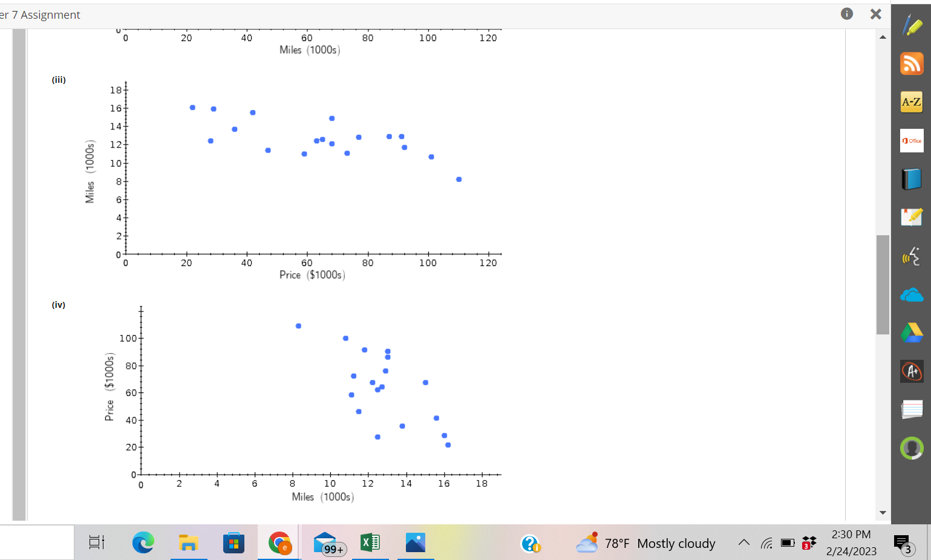This screenshot has width=931, height=560.
Task: Open Task View on the taskbar
Action: pyautogui.click(x=96, y=542)
